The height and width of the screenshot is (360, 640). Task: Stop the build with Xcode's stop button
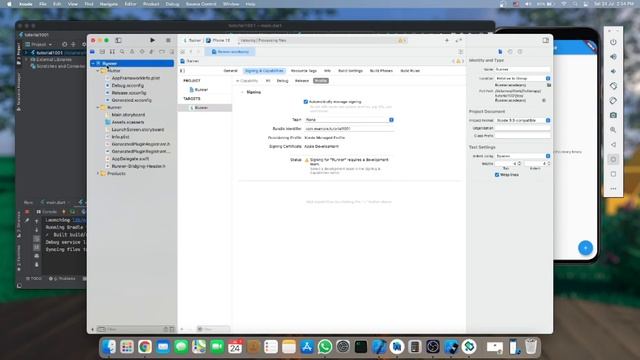(168, 40)
